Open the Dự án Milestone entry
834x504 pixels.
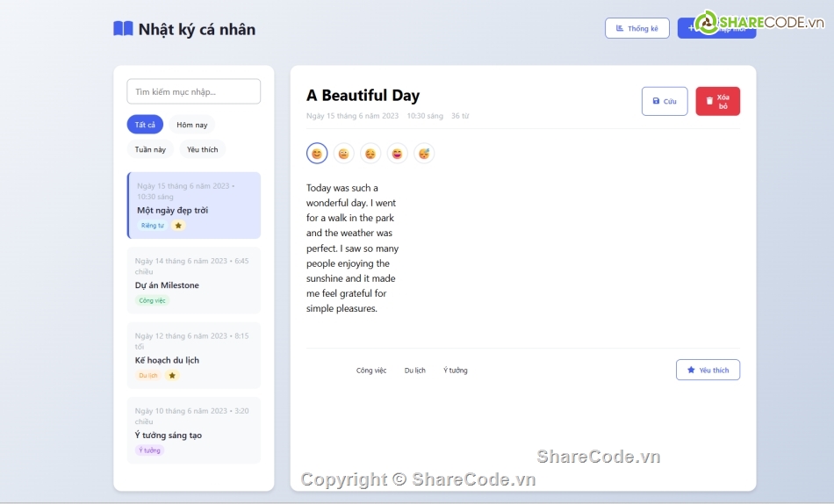point(194,280)
